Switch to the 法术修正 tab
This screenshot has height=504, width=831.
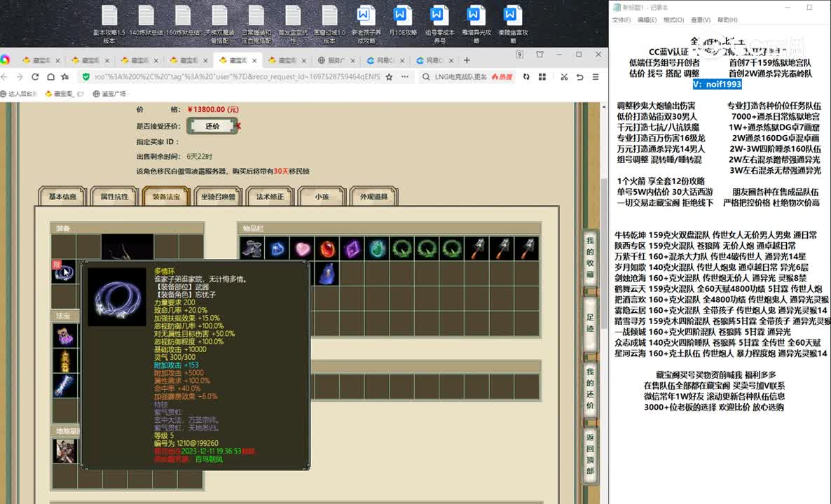tap(270, 197)
